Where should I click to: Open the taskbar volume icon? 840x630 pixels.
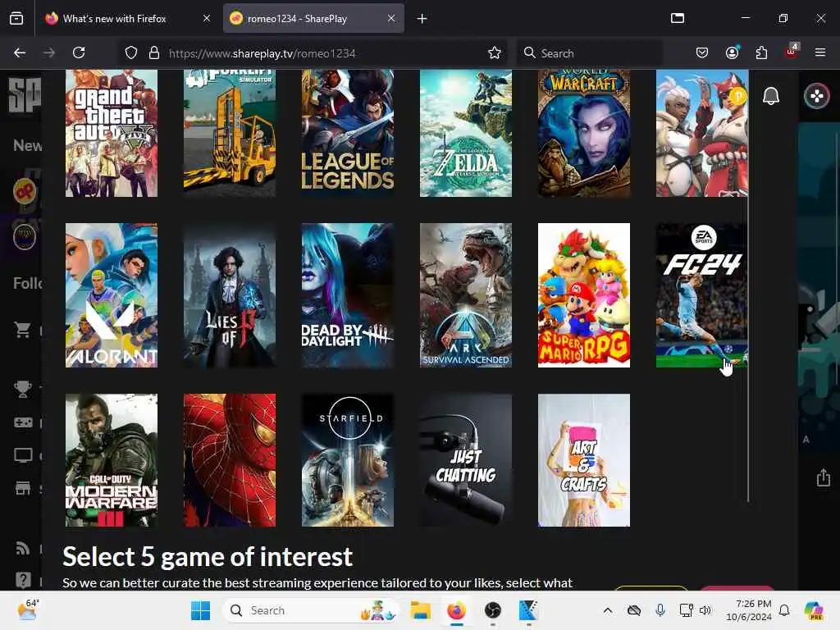[705, 610]
